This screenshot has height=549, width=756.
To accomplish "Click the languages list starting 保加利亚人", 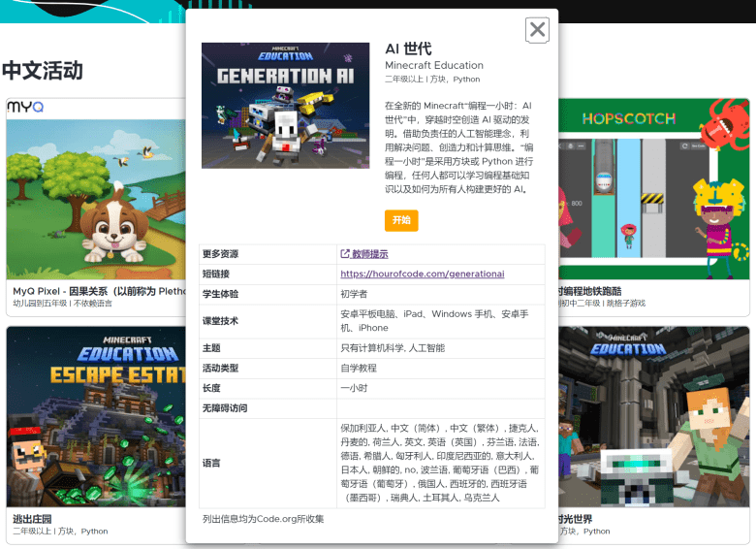I will point(440,463).
